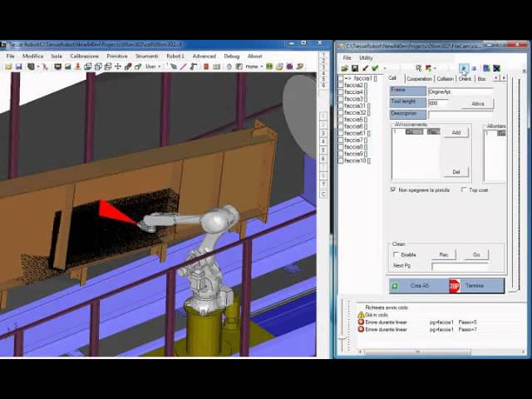Open the User dropdown in main toolbar
This screenshot has height=399, width=532.
(153, 66)
